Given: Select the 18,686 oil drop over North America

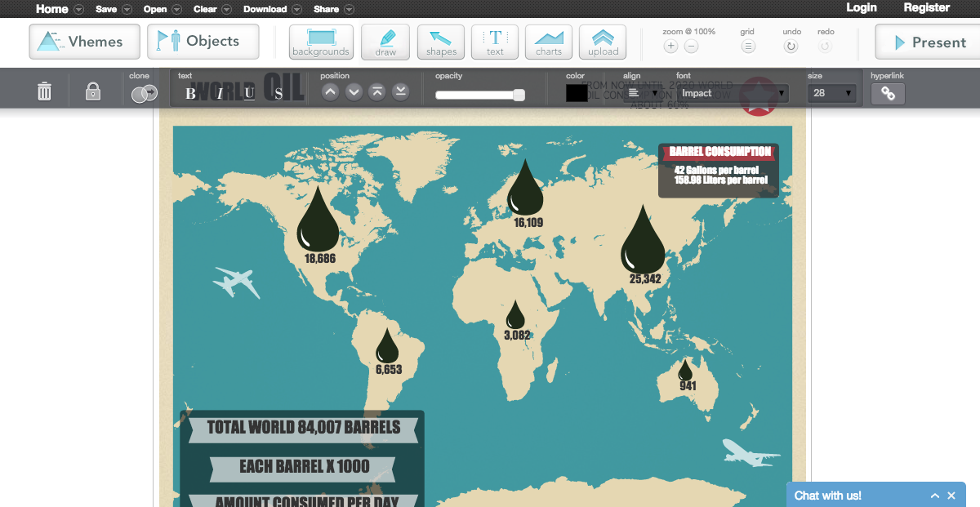Looking at the screenshot, I should tap(318, 219).
